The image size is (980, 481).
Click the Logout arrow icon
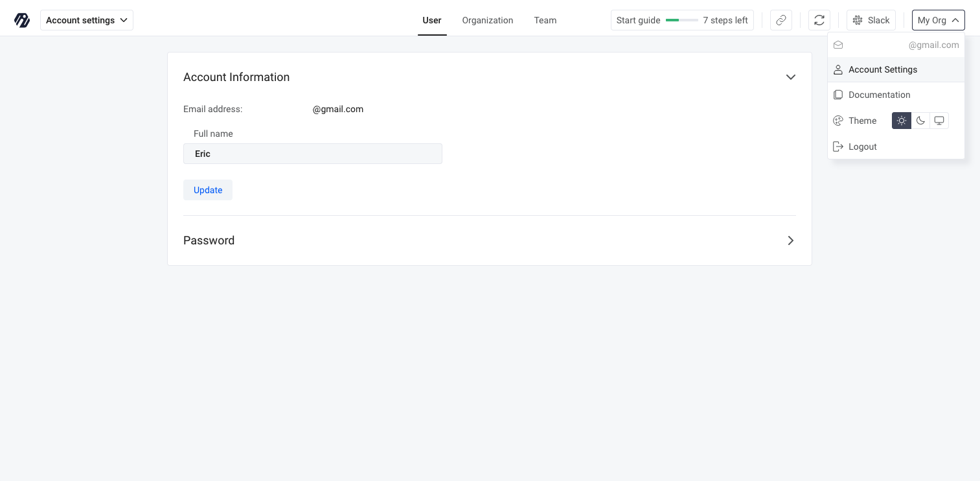click(x=838, y=147)
